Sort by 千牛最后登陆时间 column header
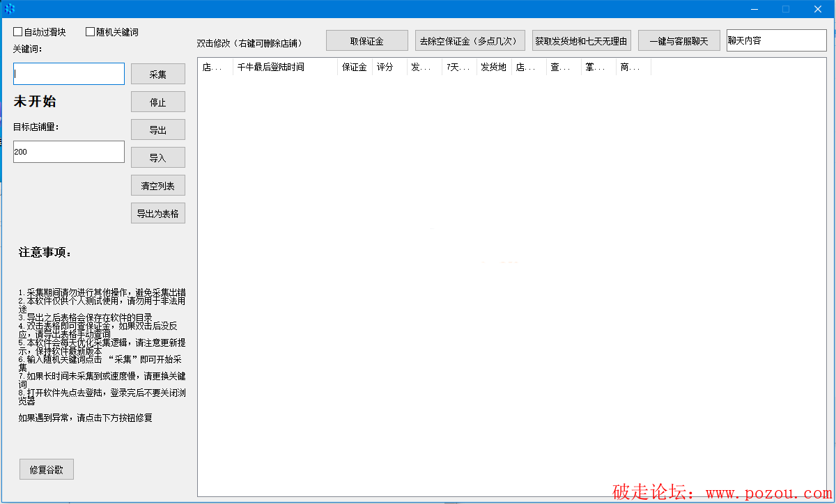This screenshot has width=836, height=504. click(x=285, y=68)
